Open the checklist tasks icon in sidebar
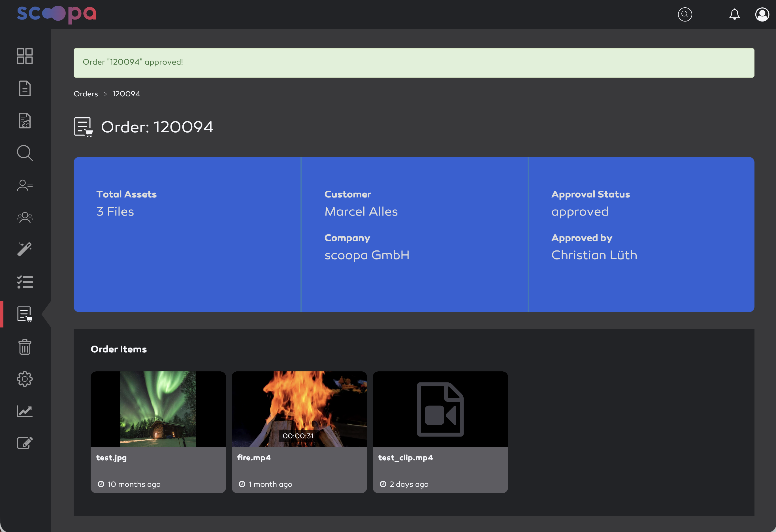Viewport: 776px width, 532px height. coord(25,282)
